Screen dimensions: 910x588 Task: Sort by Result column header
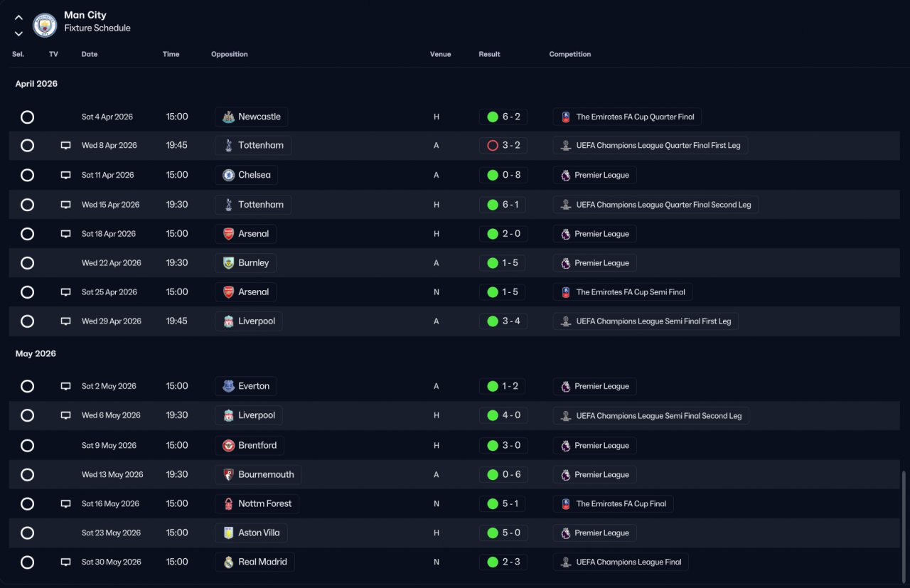pos(489,54)
